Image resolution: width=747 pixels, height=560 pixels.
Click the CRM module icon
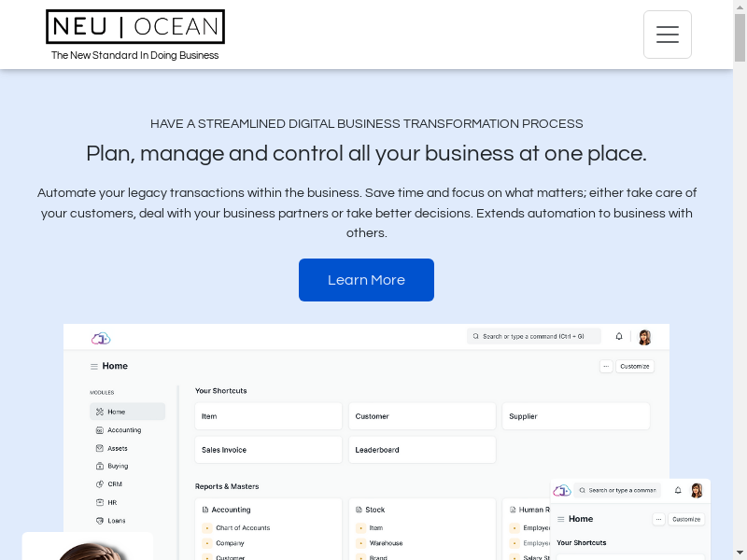click(99, 484)
